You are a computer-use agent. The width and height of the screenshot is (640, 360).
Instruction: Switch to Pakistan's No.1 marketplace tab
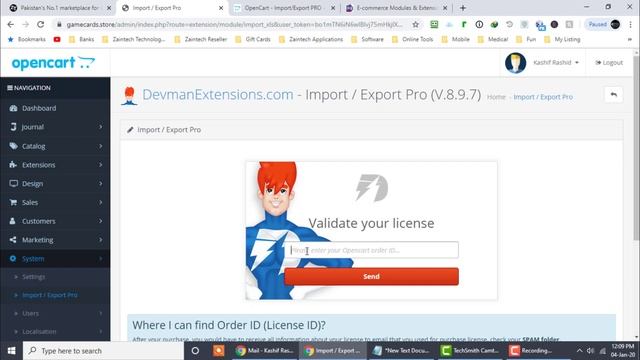pos(59,8)
